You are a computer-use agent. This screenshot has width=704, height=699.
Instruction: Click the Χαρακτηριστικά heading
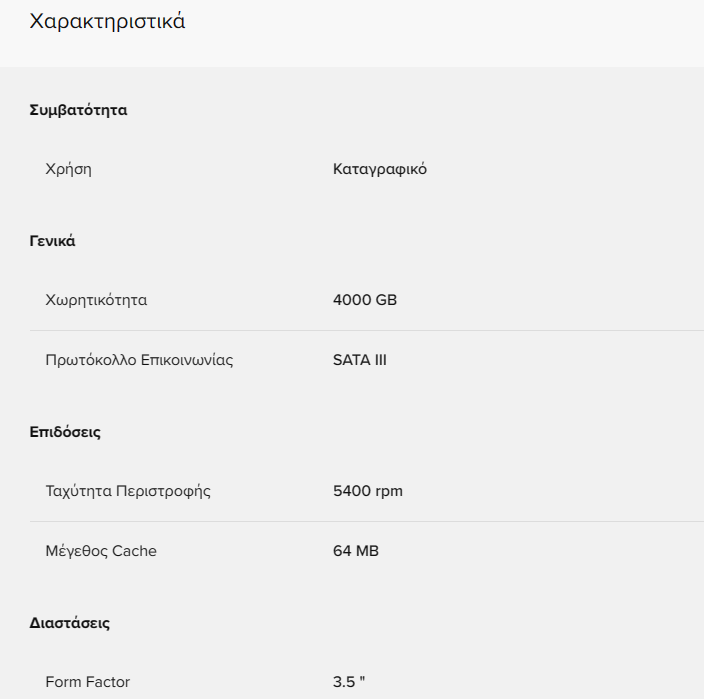[107, 22]
